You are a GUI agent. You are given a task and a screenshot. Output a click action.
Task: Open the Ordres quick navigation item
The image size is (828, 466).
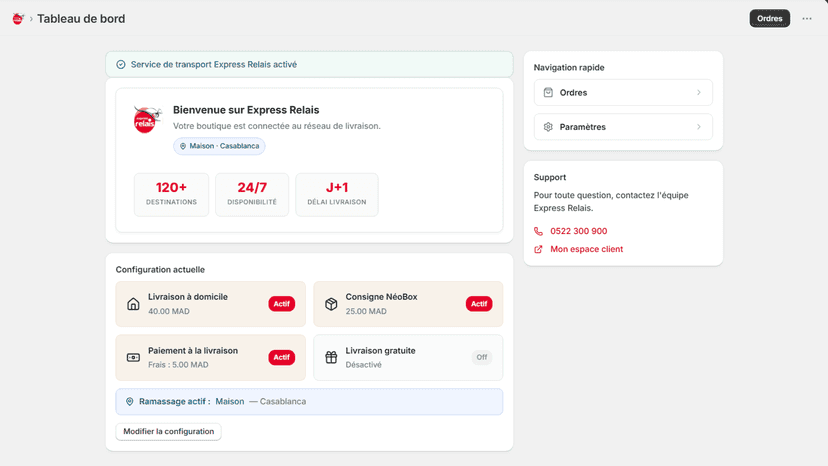(623, 92)
